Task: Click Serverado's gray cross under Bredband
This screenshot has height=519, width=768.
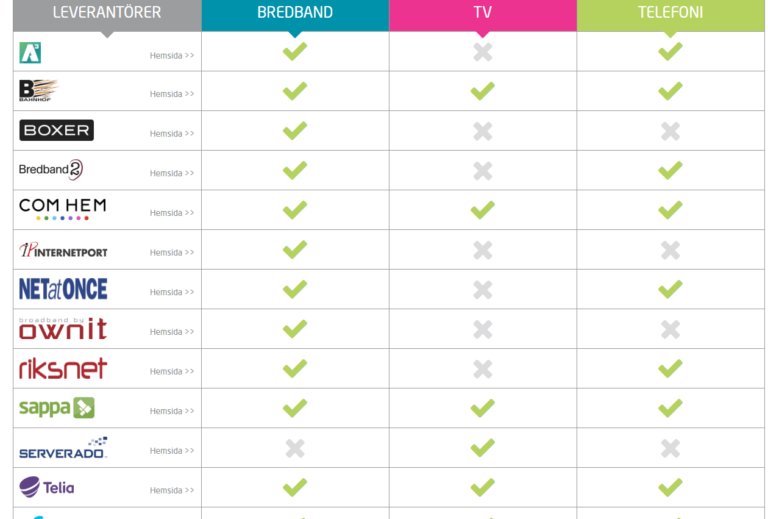Action: [295, 448]
